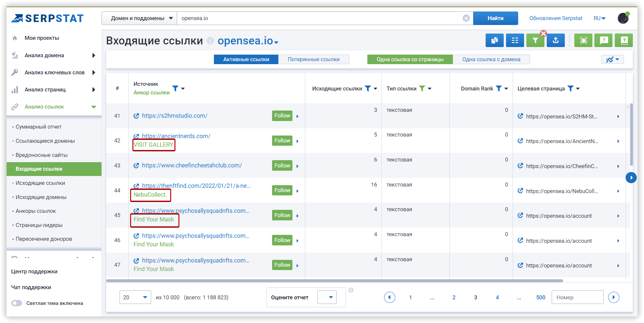The height and width of the screenshot is (323, 644).
Task: Open Мои проекты in sidebar
Action: tap(42, 38)
